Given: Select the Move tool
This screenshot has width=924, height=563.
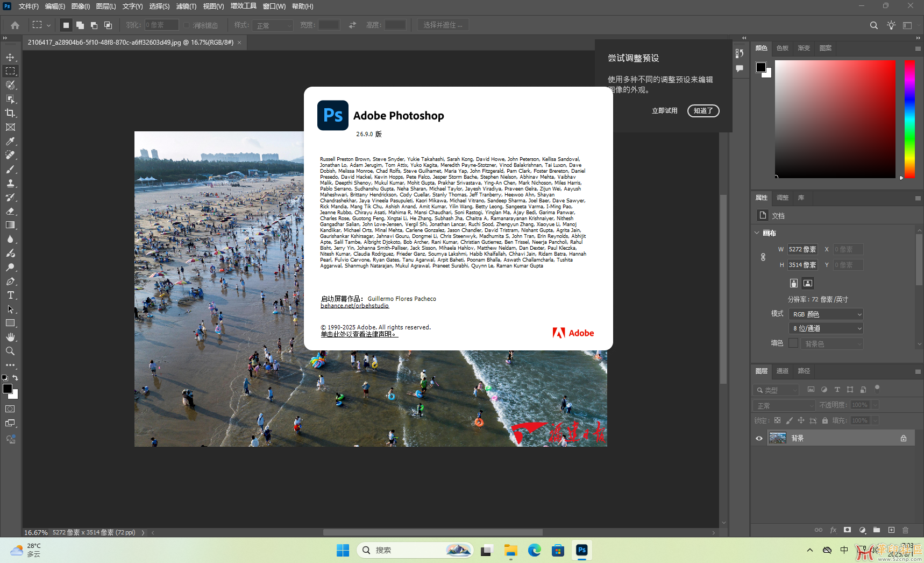Looking at the screenshot, I should pyautogui.click(x=10, y=57).
